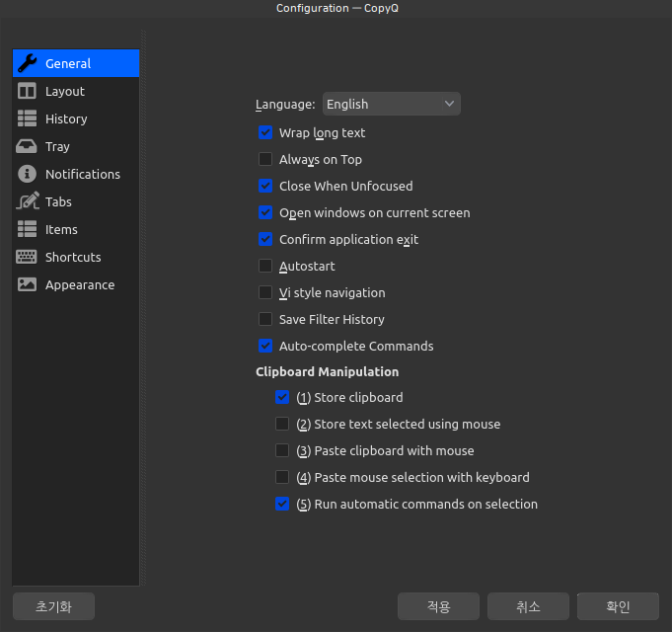Select the History list icon

[28, 118]
